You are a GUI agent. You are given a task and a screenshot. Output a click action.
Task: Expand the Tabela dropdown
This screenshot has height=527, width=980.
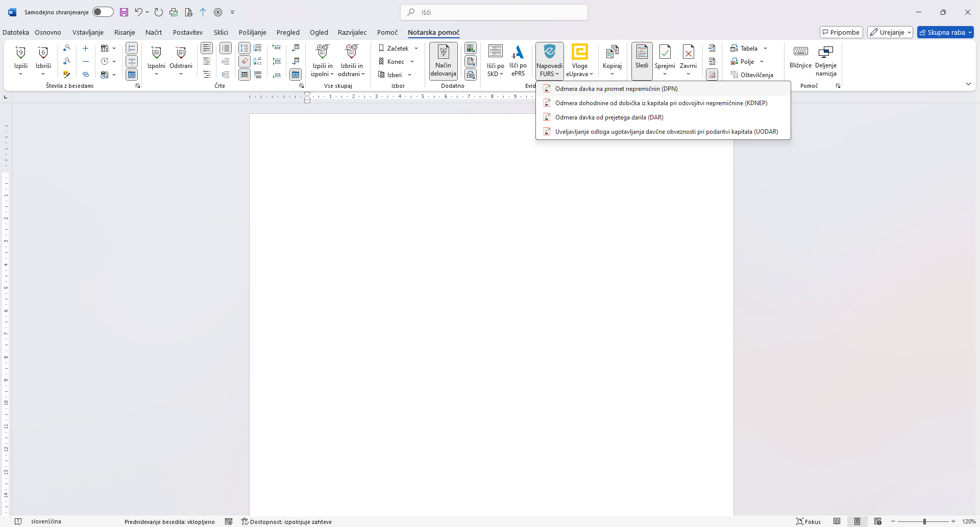pyautogui.click(x=765, y=49)
